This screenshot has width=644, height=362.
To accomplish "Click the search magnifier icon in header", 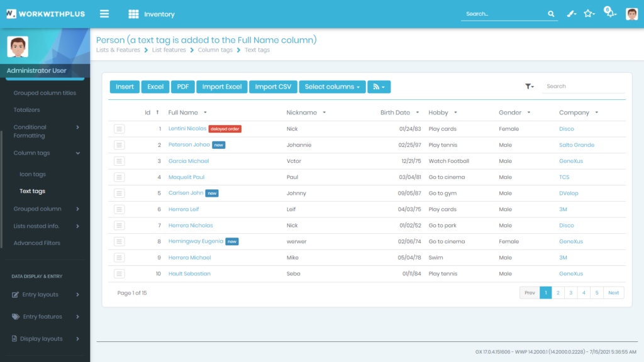I will point(551,14).
